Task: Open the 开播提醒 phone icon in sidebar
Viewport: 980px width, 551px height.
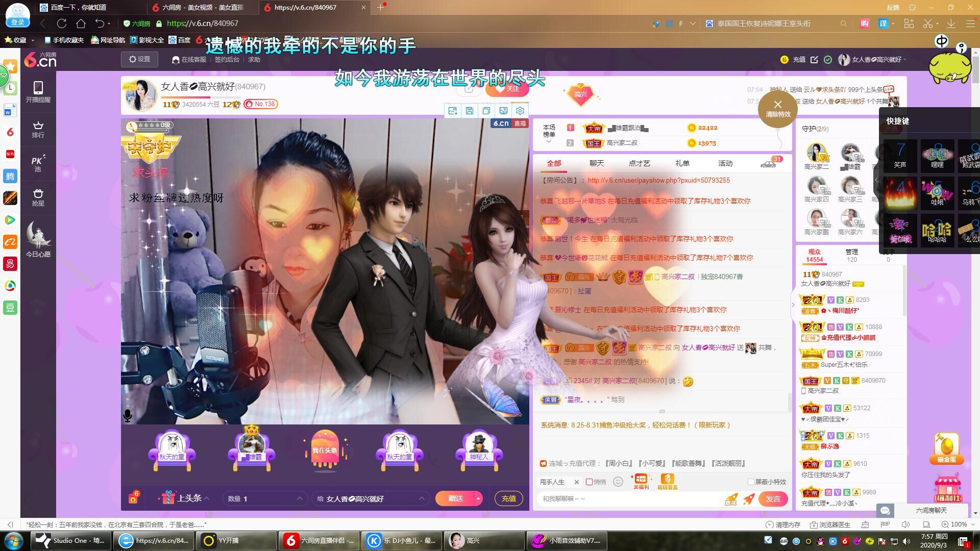Action: pos(38,92)
